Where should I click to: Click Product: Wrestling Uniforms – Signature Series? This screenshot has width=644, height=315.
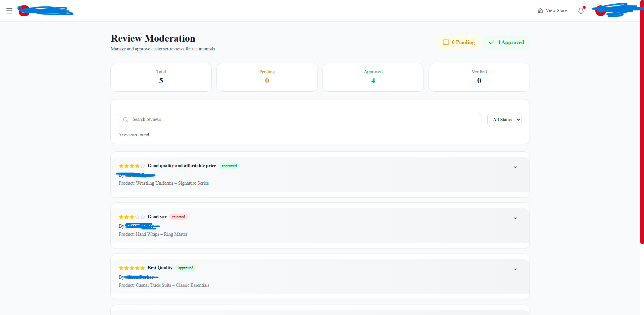tap(164, 183)
